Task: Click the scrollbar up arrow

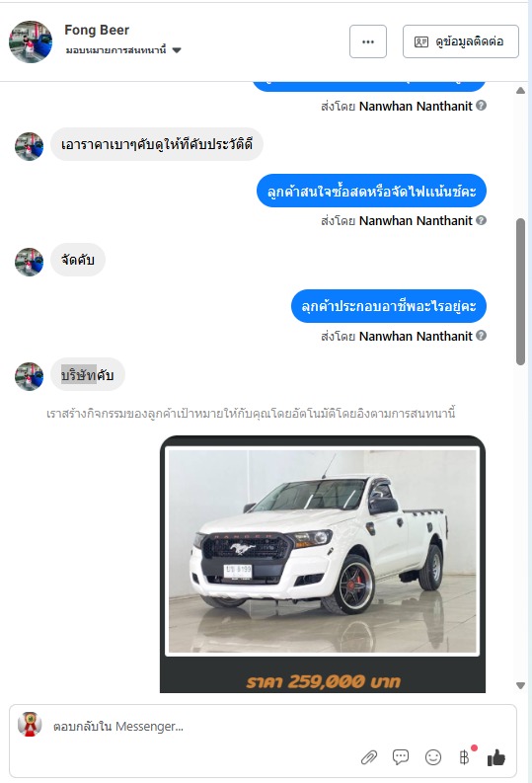Action: pyautogui.click(x=520, y=91)
